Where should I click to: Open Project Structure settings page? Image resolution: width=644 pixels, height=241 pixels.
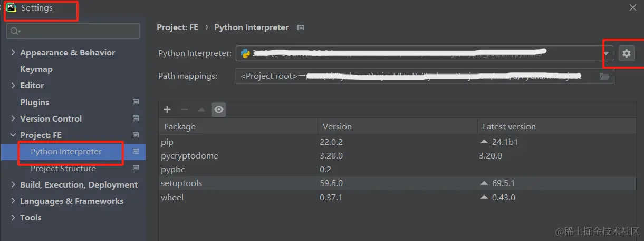point(63,169)
